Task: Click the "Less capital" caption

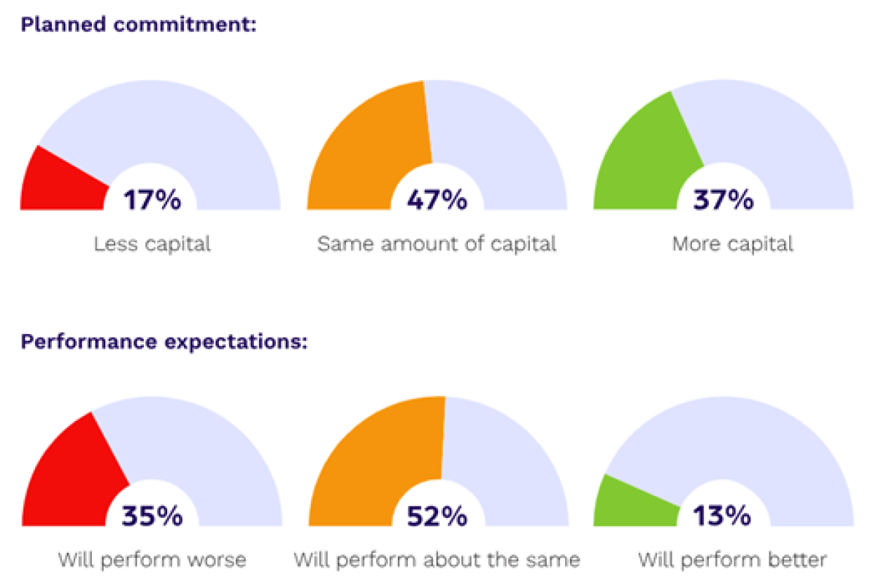Action: tap(152, 244)
